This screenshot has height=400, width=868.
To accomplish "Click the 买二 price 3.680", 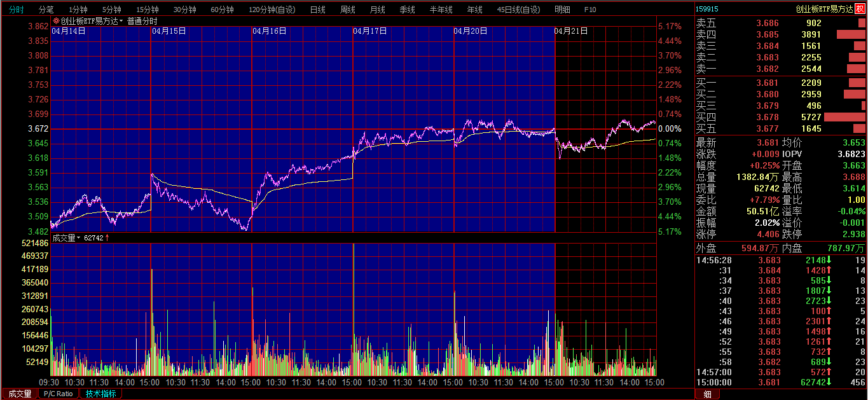I will [x=767, y=94].
